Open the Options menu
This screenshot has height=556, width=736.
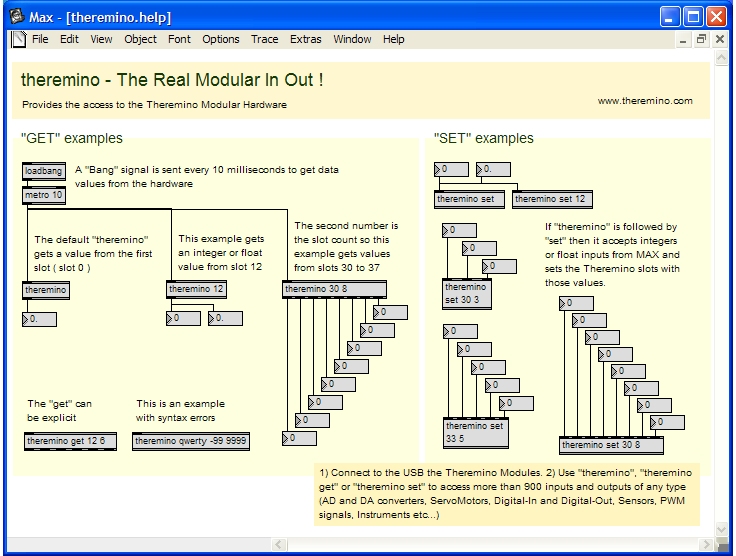[221, 39]
